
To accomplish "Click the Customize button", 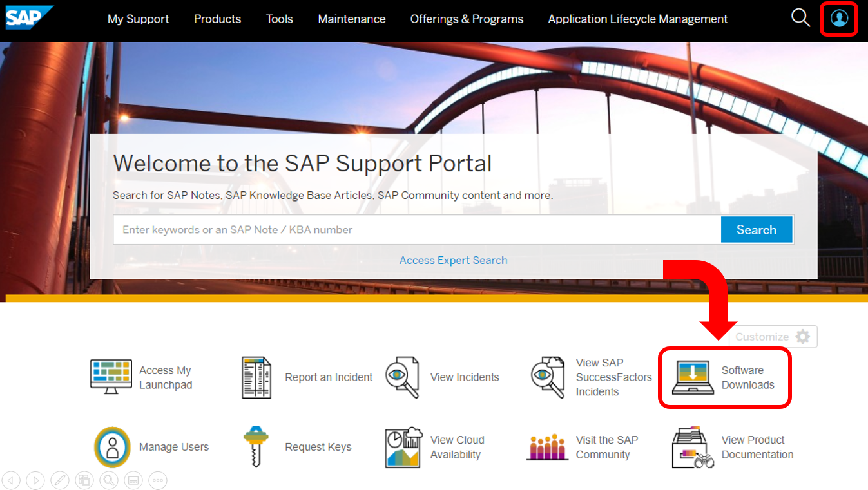I will tap(773, 337).
